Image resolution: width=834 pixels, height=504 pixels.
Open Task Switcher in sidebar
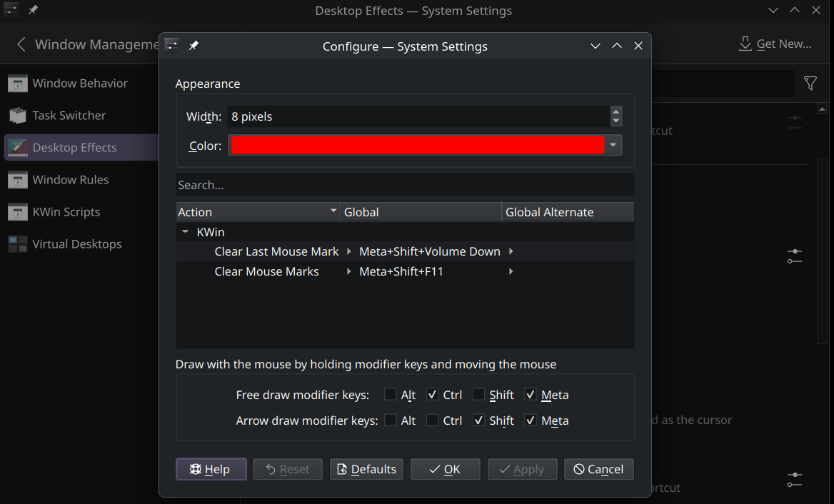coord(80,116)
